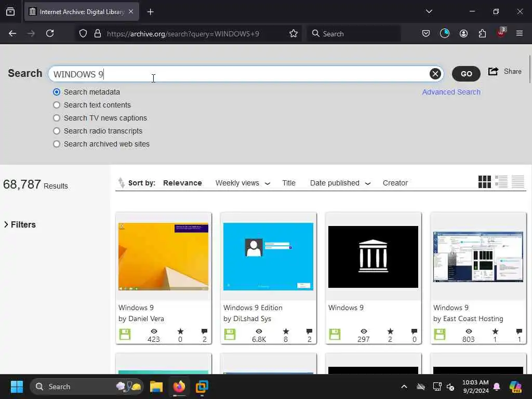
Task: Open the tracking protection shield icon
Action: (83, 33)
